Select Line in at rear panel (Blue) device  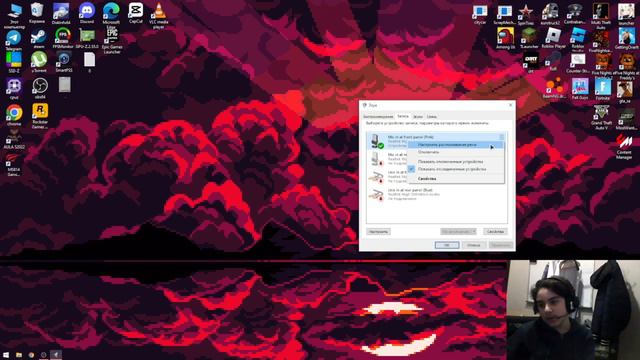436,194
